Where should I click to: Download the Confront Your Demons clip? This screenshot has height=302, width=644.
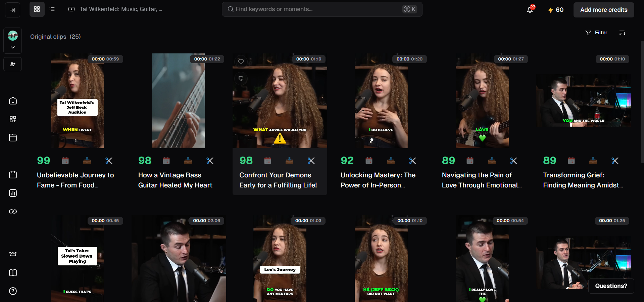[x=290, y=161]
